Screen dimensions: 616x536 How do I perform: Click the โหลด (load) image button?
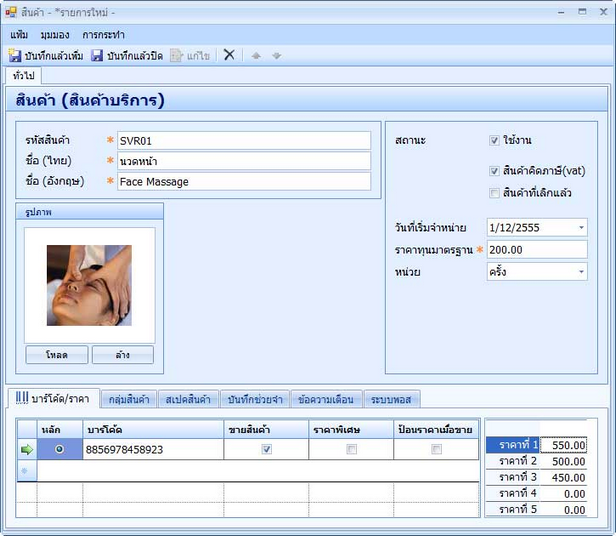[57, 355]
